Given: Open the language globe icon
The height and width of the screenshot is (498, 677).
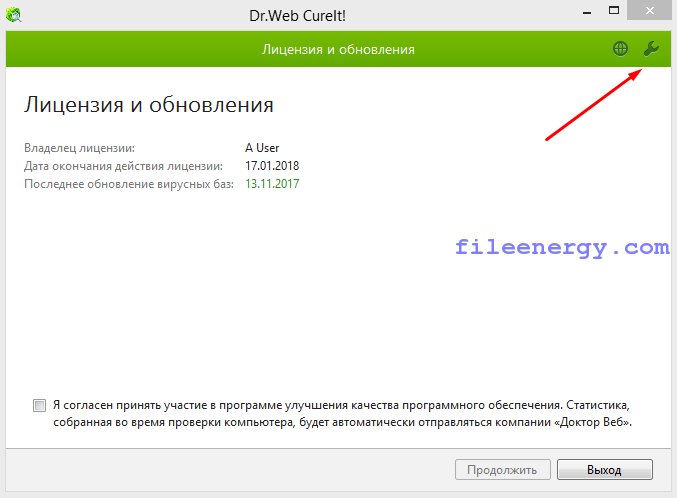Looking at the screenshot, I should 620,49.
